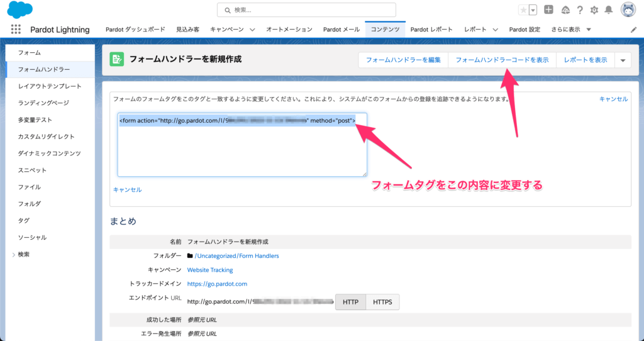
Task: Open the notifications bell icon
Action: [609, 10]
